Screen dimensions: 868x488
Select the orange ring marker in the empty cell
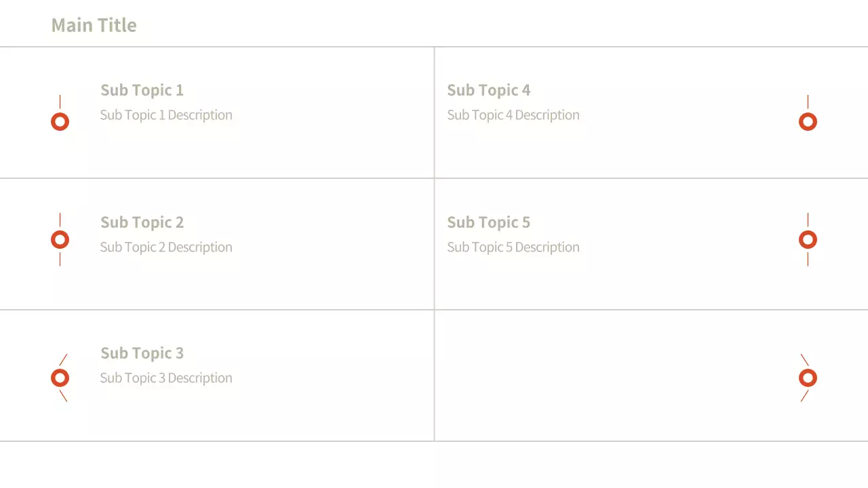808,378
